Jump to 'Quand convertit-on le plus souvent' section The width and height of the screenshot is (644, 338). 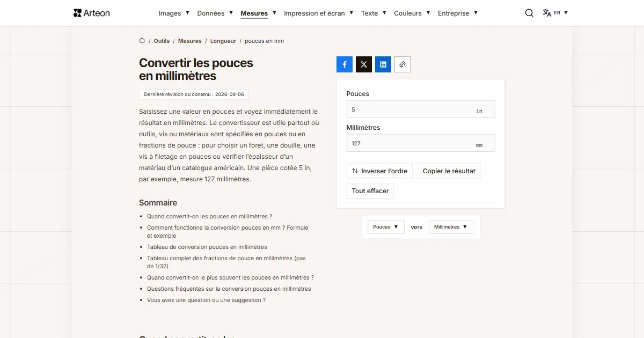(230, 277)
